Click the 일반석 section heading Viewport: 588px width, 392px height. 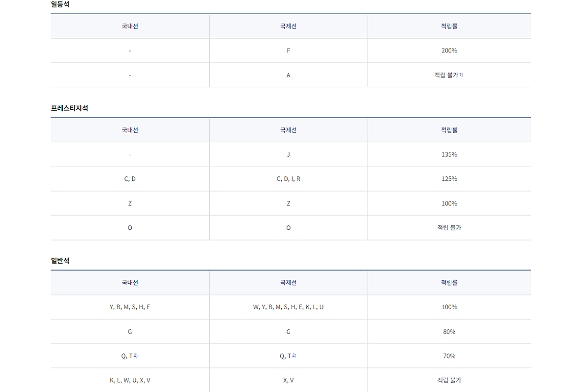(60, 261)
